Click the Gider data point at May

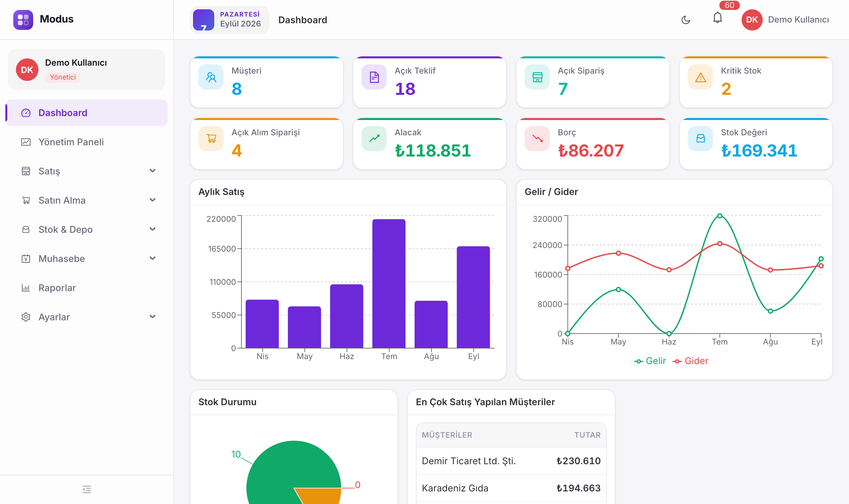pyautogui.click(x=619, y=253)
